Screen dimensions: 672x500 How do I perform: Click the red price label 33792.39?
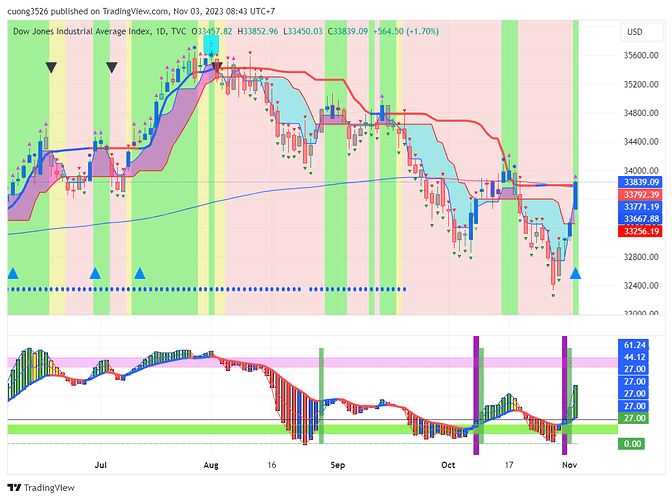pyautogui.click(x=641, y=195)
